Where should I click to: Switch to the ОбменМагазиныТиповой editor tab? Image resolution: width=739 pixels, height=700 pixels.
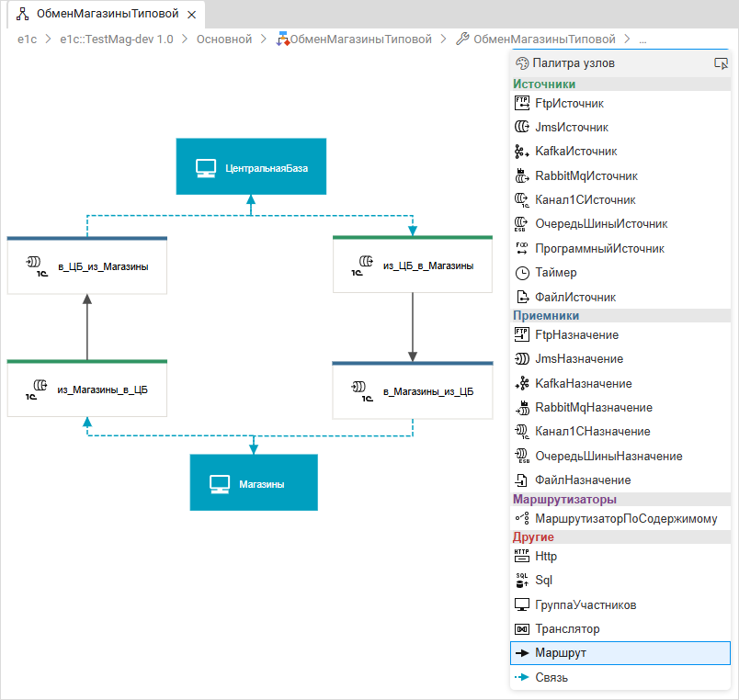[x=107, y=15]
